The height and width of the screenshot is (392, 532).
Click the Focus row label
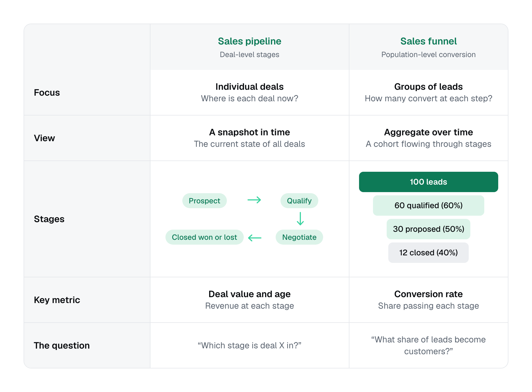[47, 93]
